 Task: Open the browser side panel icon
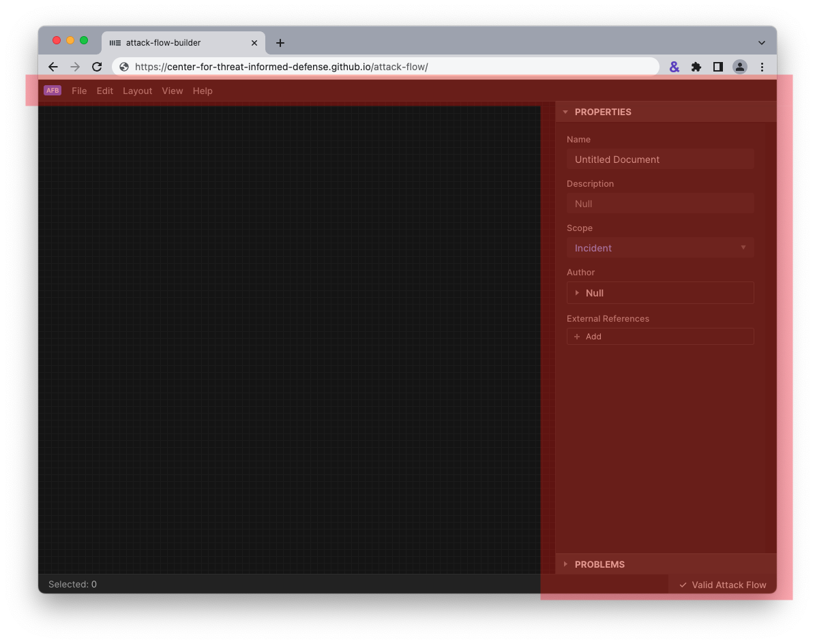[x=717, y=67]
